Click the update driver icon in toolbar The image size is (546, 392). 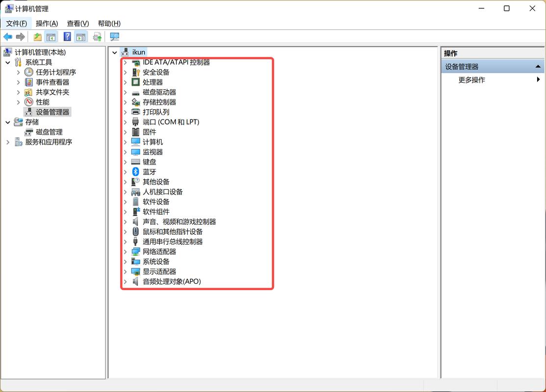coord(98,37)
